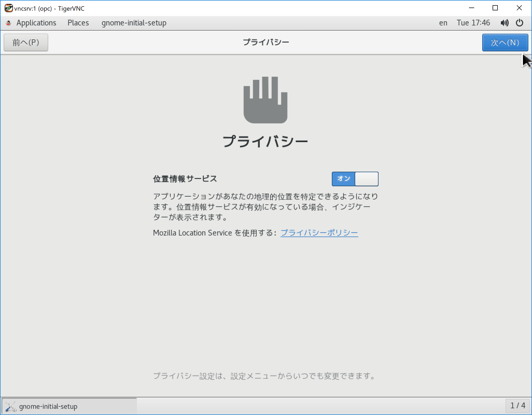The width and height of the screenshot is (532, 415).
Task: Open the Applications menu
Action: pos(36,23)
